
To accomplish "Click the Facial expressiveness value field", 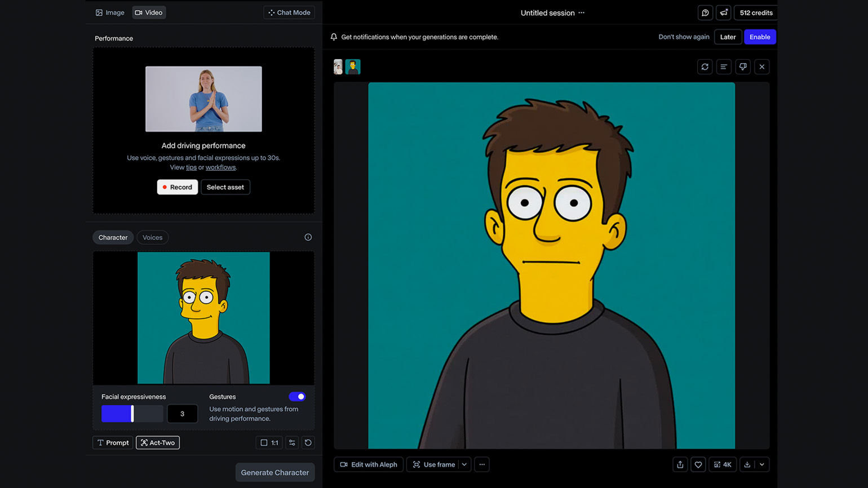I will point(182,414).
